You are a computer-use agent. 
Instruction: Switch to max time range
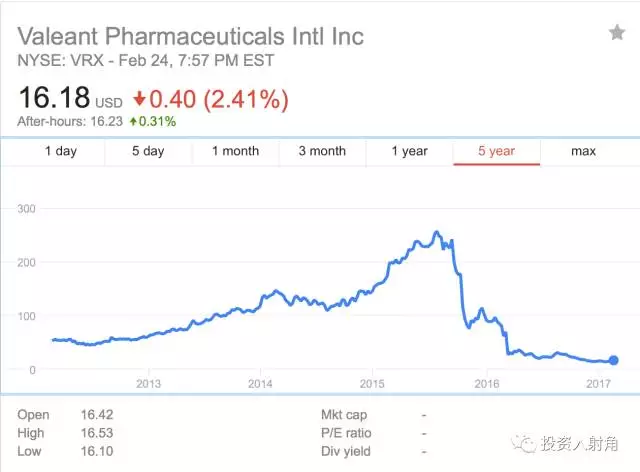pyautogui.click(x=583, y=151)
